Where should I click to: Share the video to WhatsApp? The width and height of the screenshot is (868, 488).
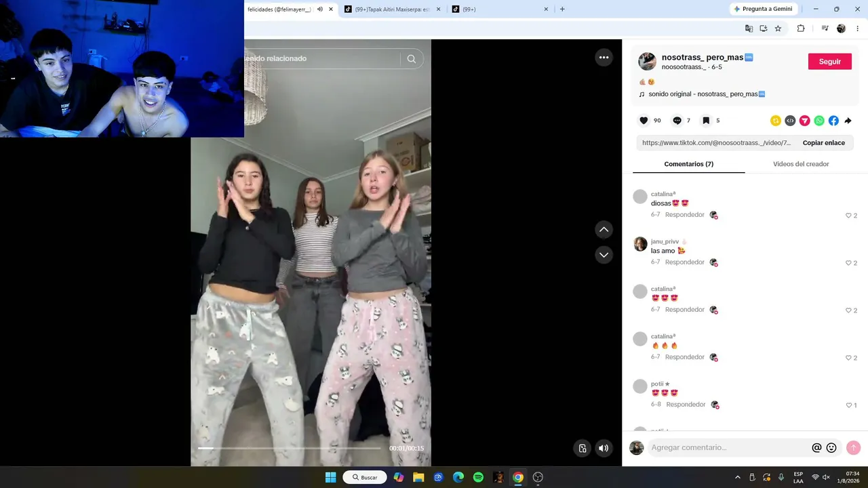pyautogui.click(x=819, y=121)
